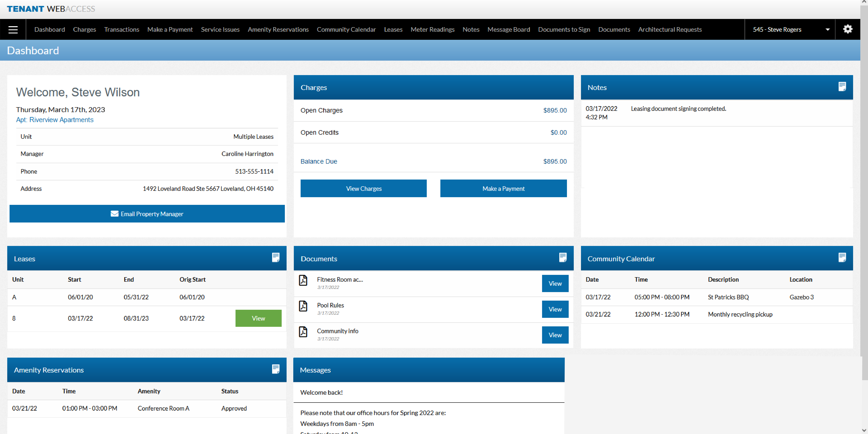The image size is (868, 434).
Task: Click Email Property Manager button
Action: point(147,214)
